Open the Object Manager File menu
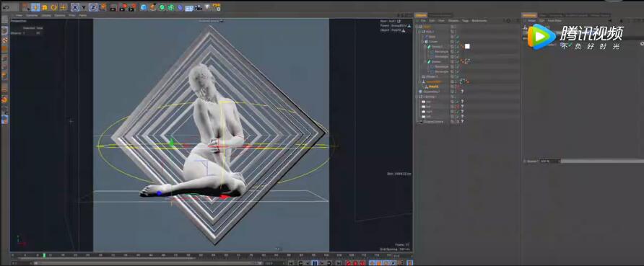Viewport: 644px width, 266px height. (x=423, y=20)
